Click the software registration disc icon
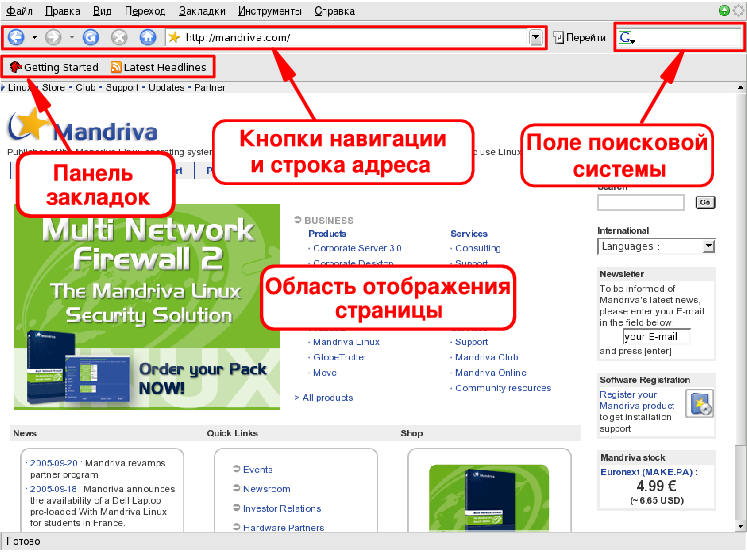The image size is (747, 552). tap(699, 404)
